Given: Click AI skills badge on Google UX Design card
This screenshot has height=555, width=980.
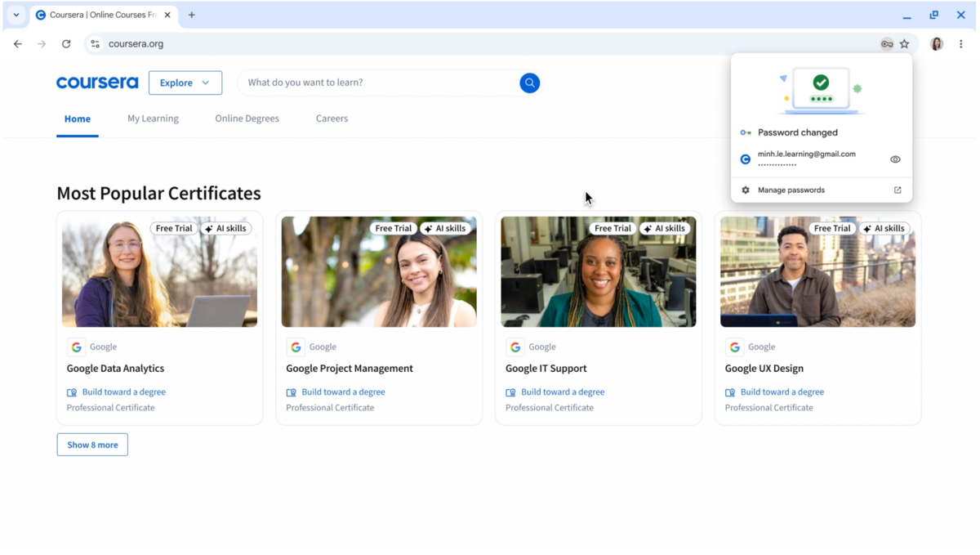Looking at the screenshot, I should point(884,229).
